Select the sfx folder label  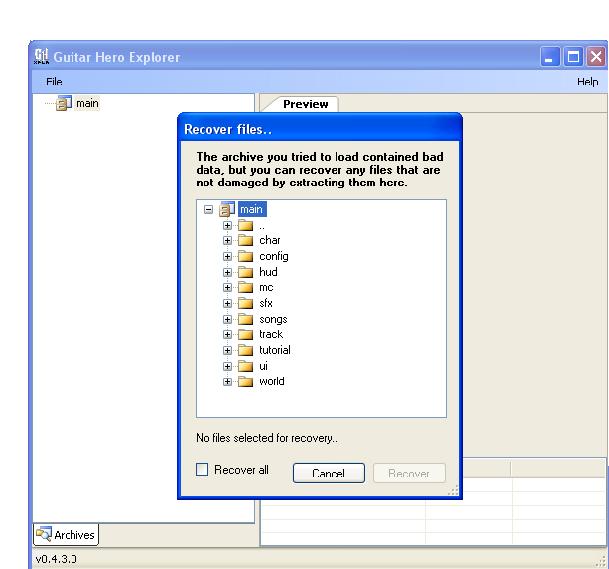[266, 303]
